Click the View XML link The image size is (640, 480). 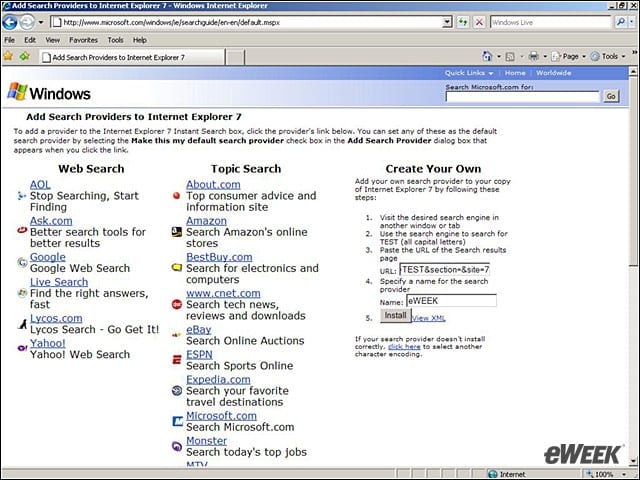click(428, 318)
